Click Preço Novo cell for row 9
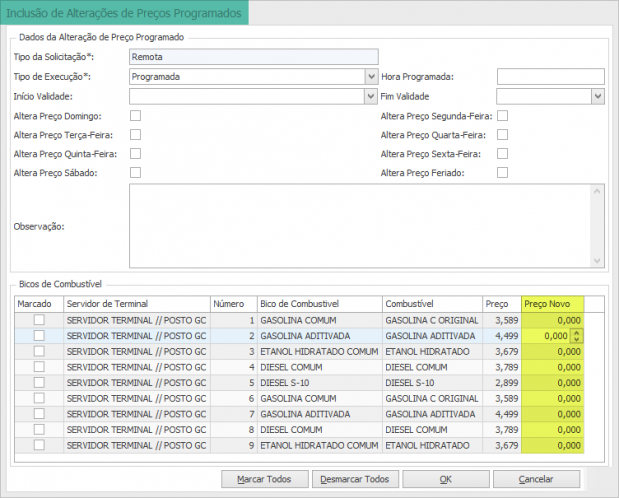 [552, 445]
